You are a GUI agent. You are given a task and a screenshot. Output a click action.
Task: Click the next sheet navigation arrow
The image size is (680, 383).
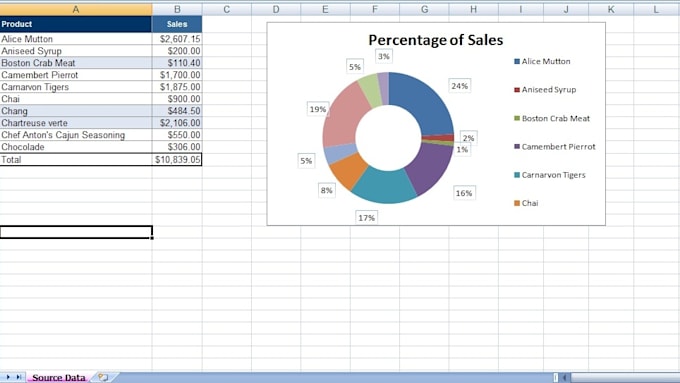[x=8, y=377]
